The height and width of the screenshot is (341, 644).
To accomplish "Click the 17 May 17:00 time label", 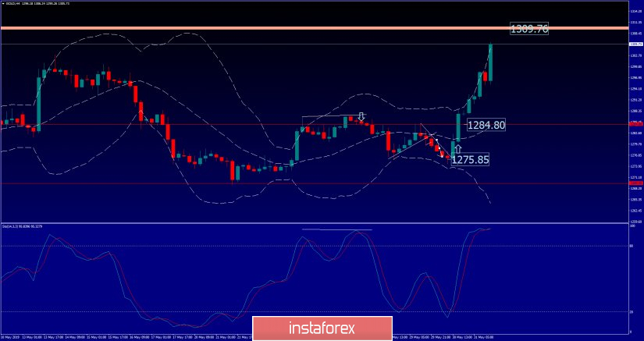I will [x=183, y=337].
